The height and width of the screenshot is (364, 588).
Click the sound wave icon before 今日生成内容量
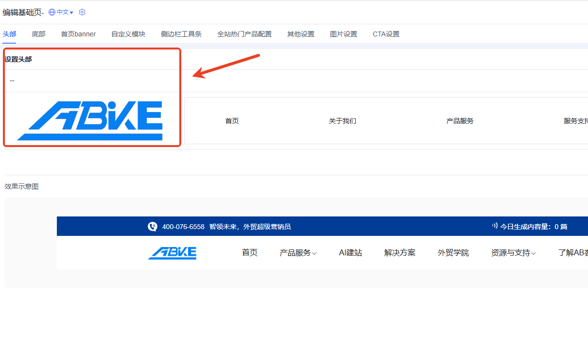click(495, 226)
